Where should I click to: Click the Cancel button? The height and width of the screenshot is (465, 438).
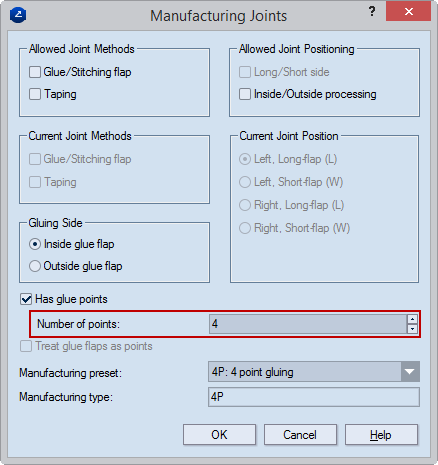pyautogui.click(x=300, y=435)
